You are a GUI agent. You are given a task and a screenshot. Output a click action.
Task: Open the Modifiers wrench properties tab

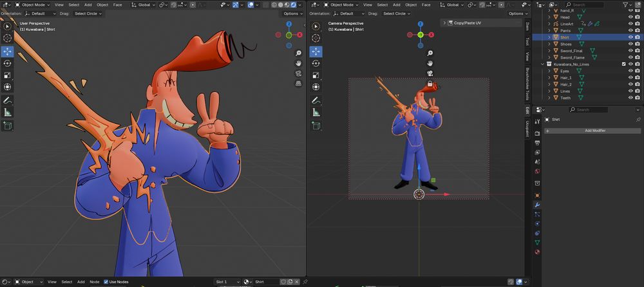tap(537, 205)
